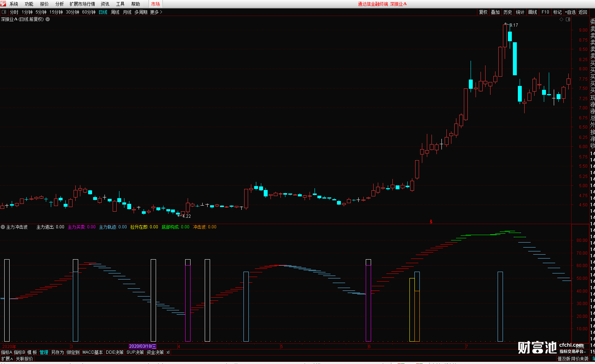Click the 管理 manage tab
The height and width of the screenshot is (364, 595).
[x=44, y=352]
